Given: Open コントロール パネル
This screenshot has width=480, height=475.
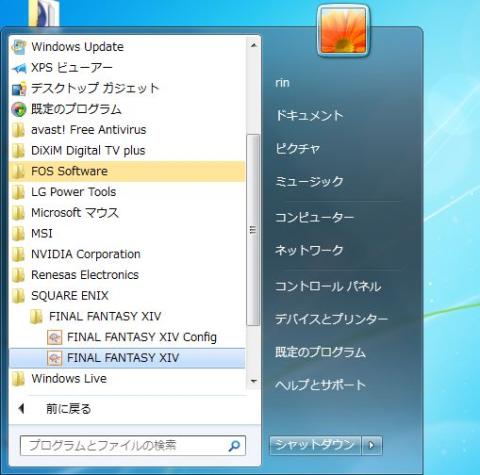Looking at the screenshot, I should (328, 287).
